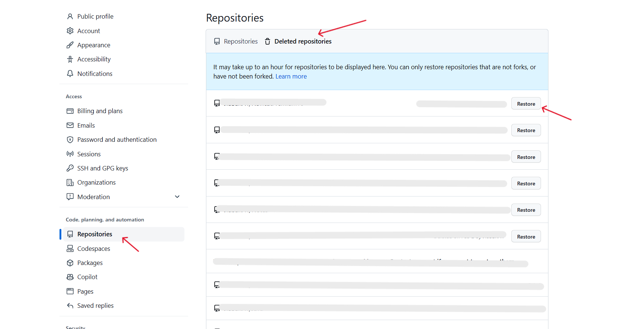Viewport: 644px width, 329px height.
Task: Click the Copilot icon in sidebar
Action: click(70, 277)
